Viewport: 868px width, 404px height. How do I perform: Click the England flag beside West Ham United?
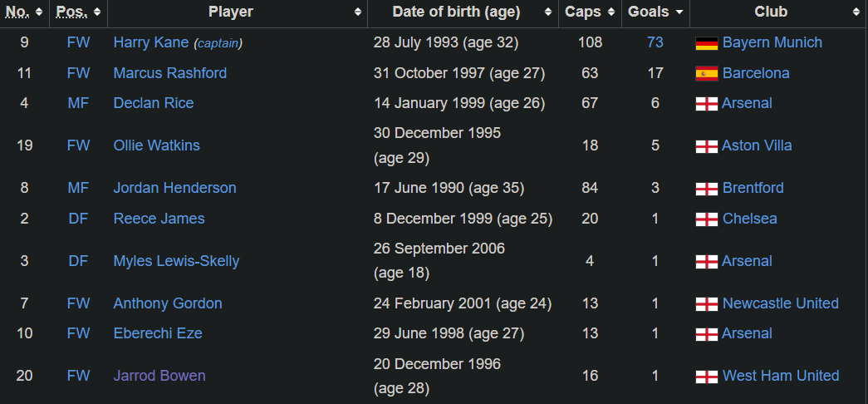click(706, 377)
